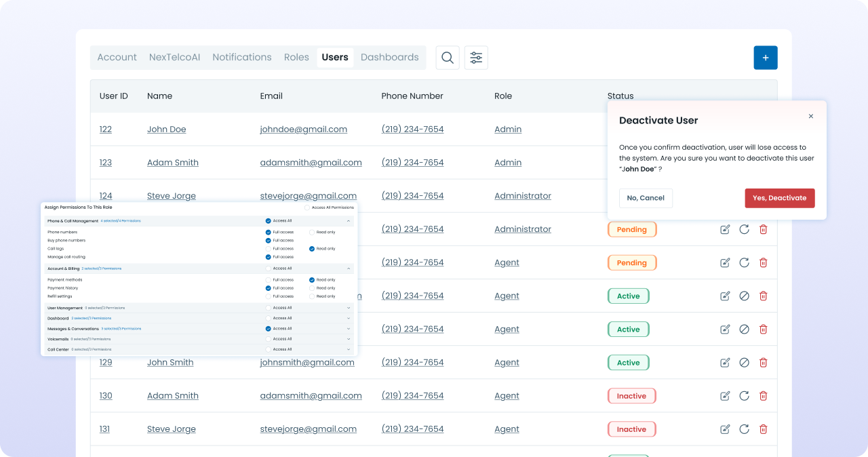Edit the pending Agent user row

[x=725, y=263]
